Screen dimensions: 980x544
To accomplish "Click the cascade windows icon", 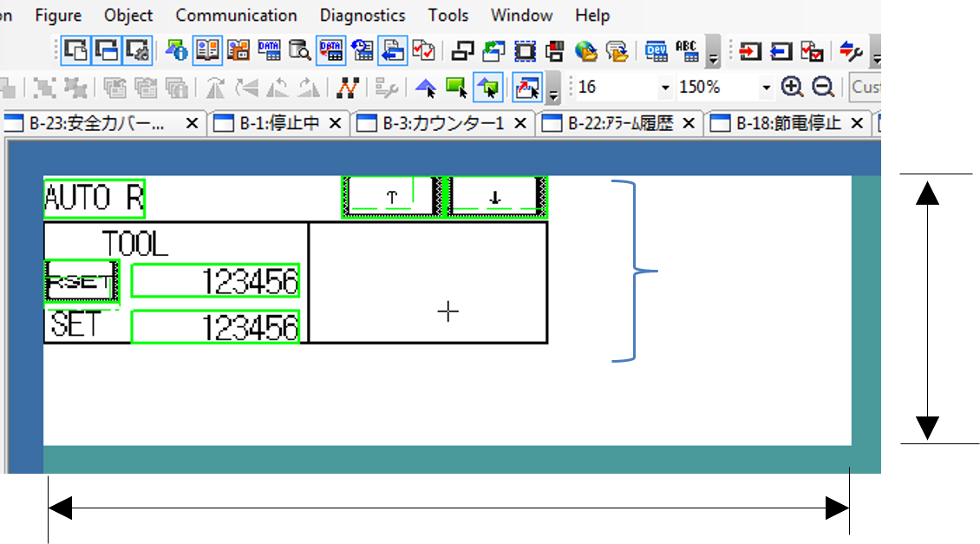I will tap(462, 50).
